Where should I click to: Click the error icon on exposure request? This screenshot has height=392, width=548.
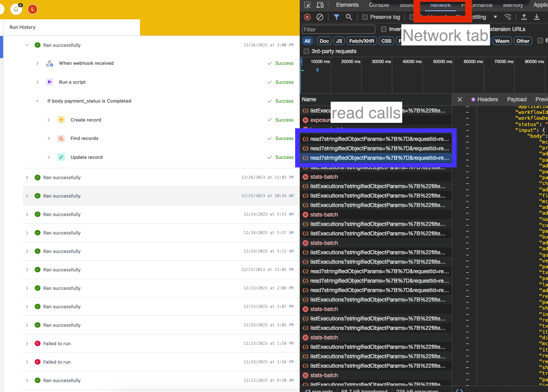pyautogui.click(x=305, y=120)
